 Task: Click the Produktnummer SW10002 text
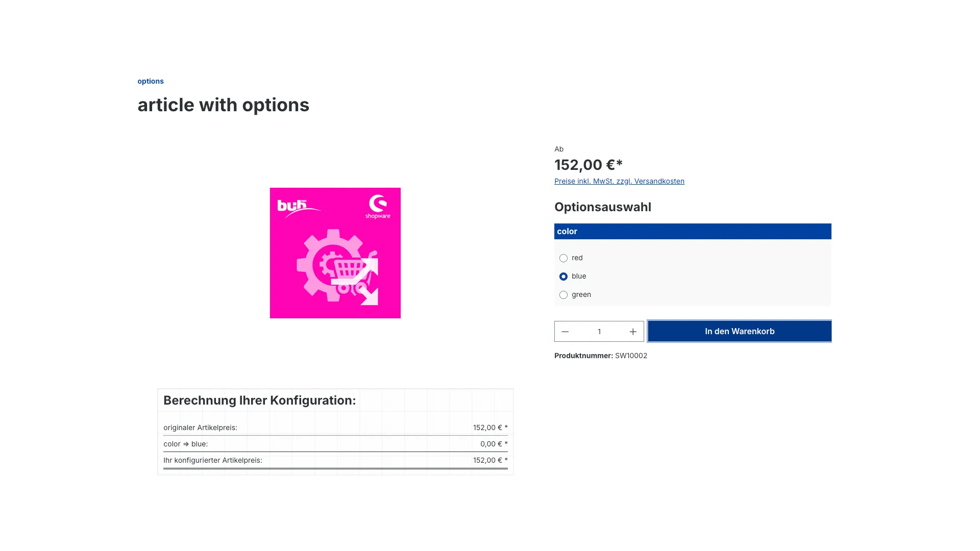tap(601, 356)
